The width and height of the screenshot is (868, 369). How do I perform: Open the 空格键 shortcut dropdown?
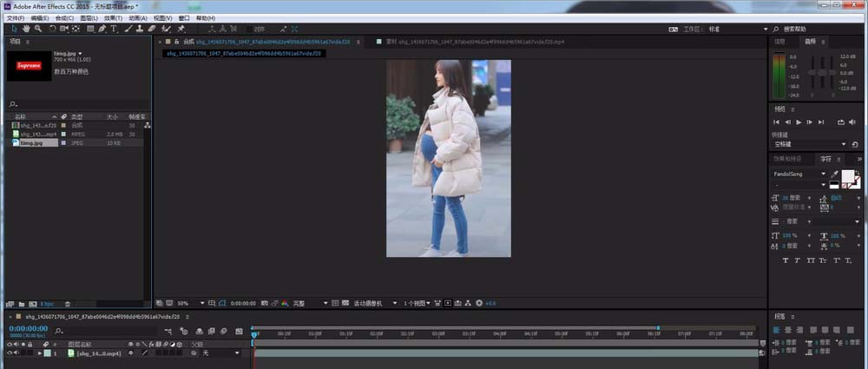[809, 144]
